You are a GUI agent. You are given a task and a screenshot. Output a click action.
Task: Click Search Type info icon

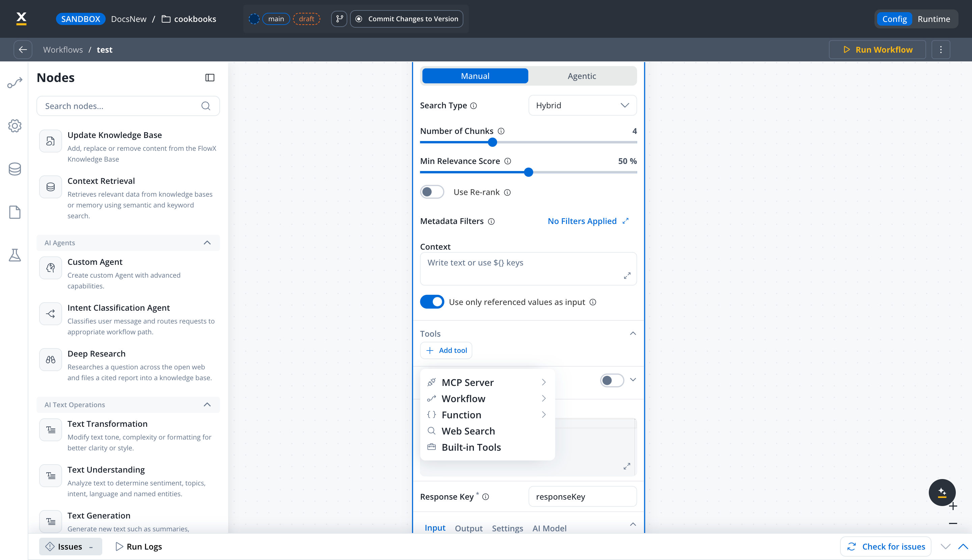pyautogui.click(x=474, y=106)
